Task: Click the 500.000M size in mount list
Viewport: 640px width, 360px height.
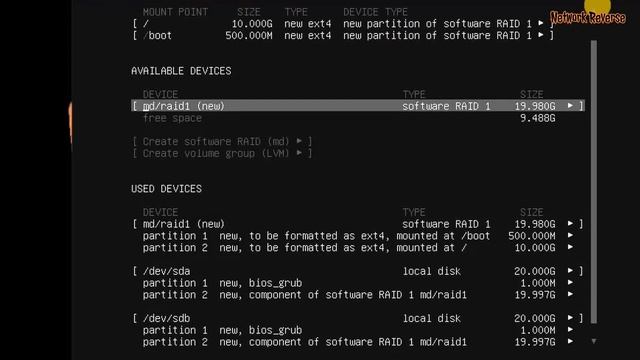Action: click(249, 36)
